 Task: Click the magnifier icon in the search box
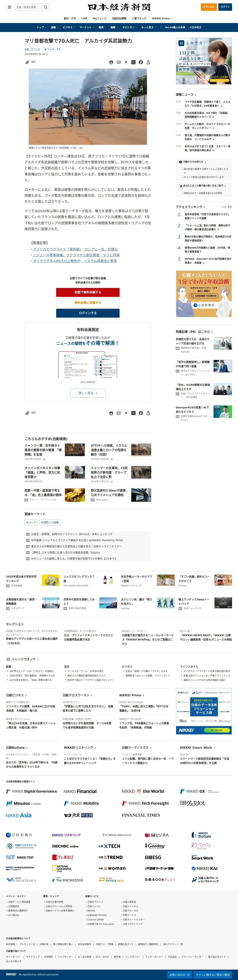(x=46, y=7)
